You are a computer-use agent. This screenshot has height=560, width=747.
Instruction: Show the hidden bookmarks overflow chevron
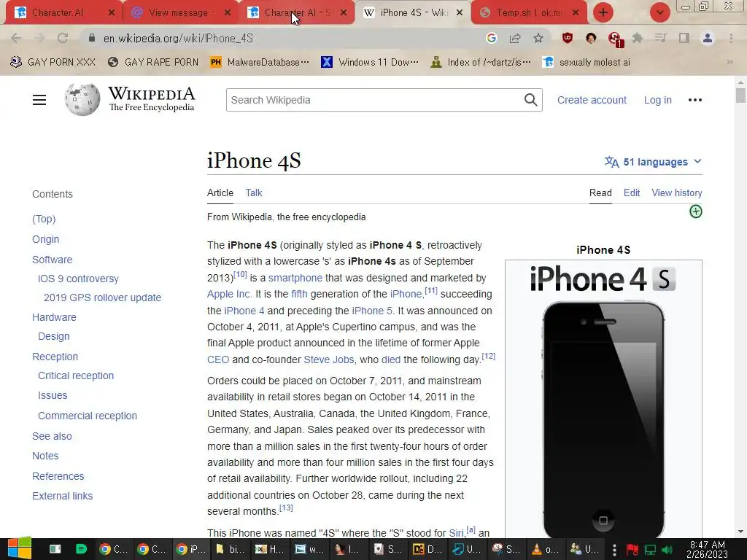click(729, 62)
